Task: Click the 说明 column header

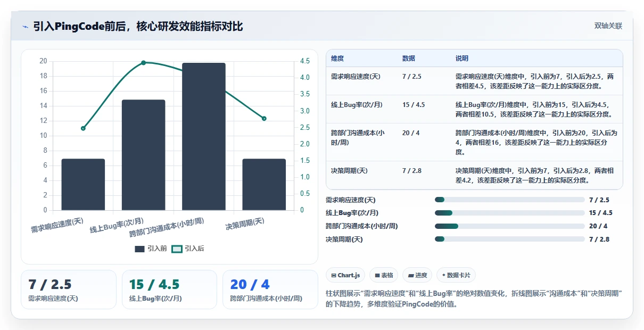Action: 462,59
